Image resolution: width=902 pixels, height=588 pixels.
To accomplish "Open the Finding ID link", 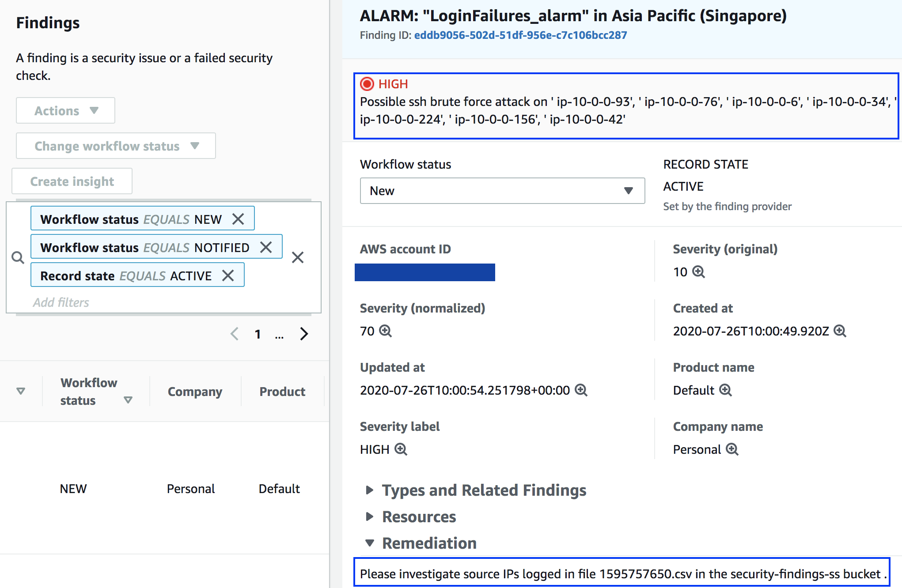I will [520, 35].
